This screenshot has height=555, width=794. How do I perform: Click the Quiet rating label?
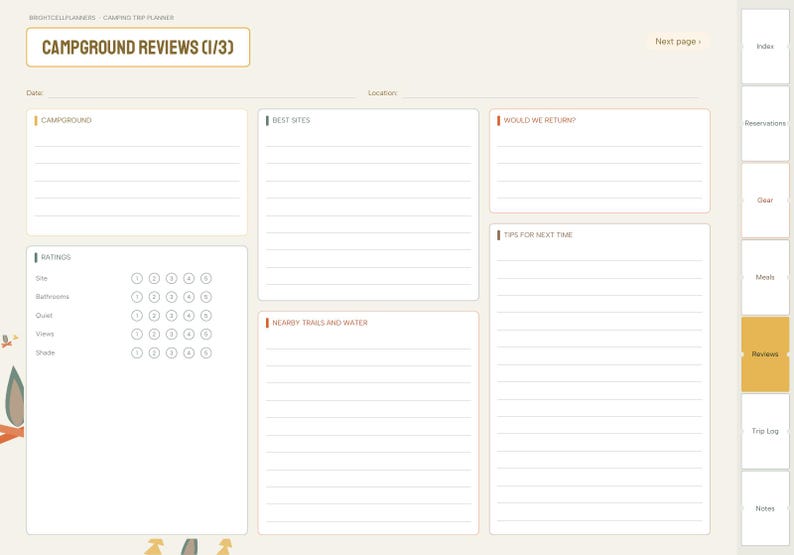pos(44,315)
